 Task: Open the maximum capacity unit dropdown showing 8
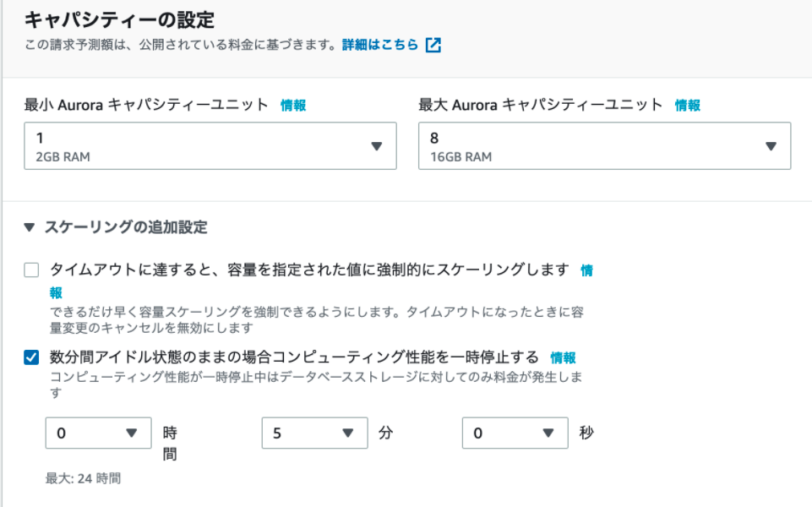click(x=604, y=146)
